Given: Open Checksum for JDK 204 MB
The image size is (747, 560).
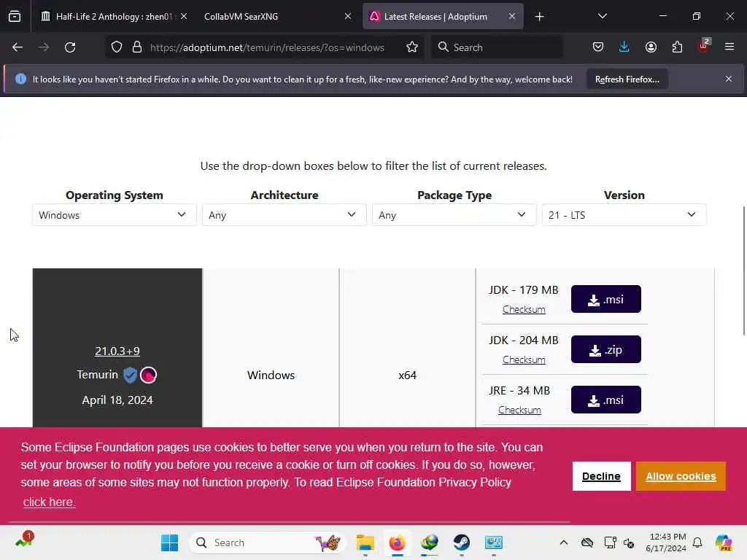Looking at the screenshot, I should (524, 360).
